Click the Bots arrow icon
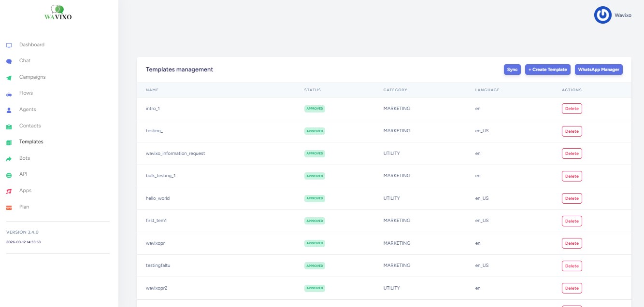644x307 pixels. coord(9,159)
